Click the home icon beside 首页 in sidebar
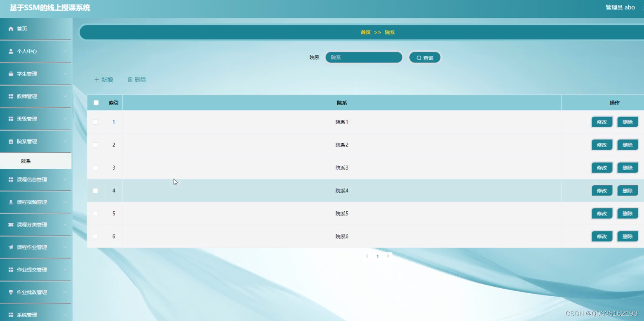644x321 pixels. click(11, 29)
